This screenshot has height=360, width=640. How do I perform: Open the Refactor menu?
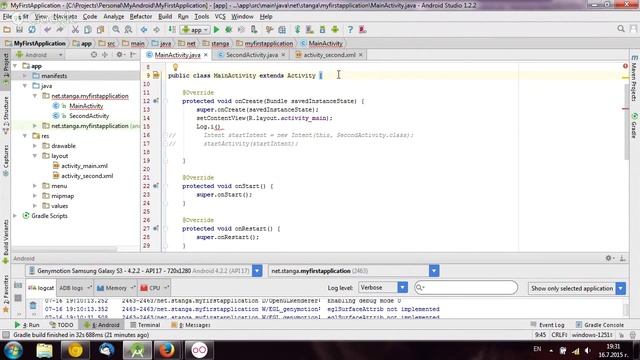click(x=141, y=16)
